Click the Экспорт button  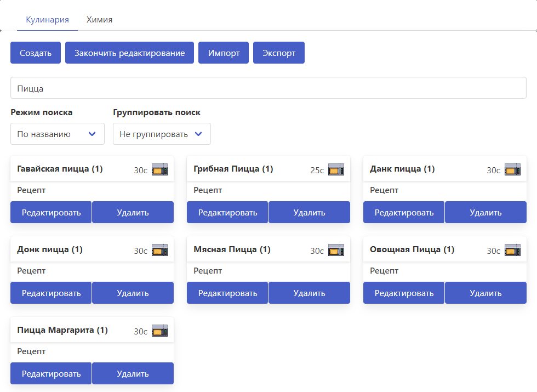point(278,53)
